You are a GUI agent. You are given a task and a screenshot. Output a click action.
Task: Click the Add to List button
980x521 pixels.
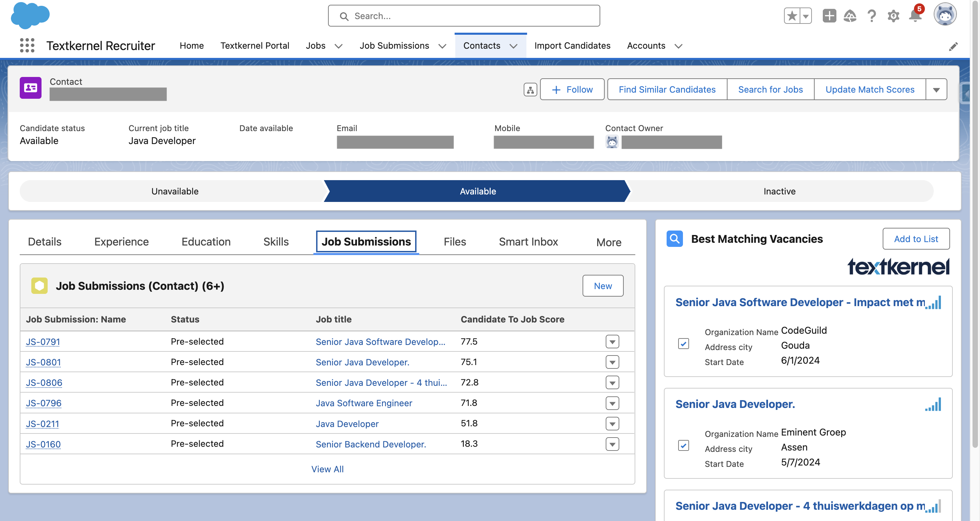(x=916, y=239)
